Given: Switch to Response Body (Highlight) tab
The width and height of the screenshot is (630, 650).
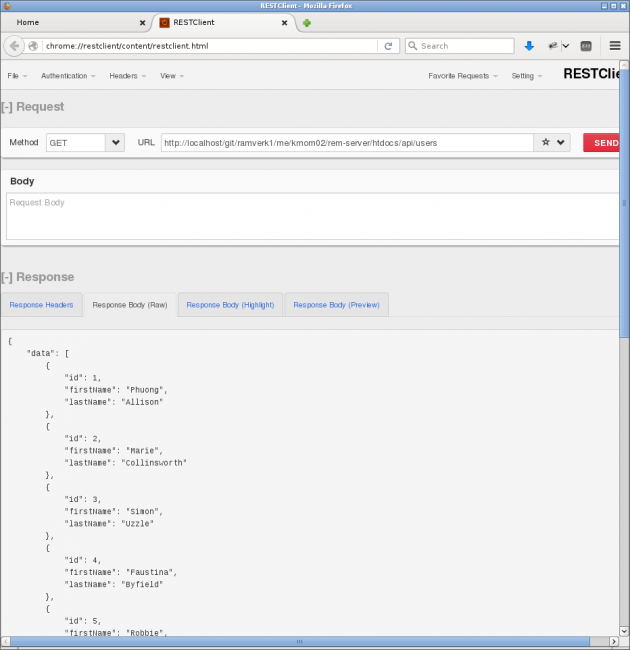Looking at the screenshot, I should coord(230,305).
